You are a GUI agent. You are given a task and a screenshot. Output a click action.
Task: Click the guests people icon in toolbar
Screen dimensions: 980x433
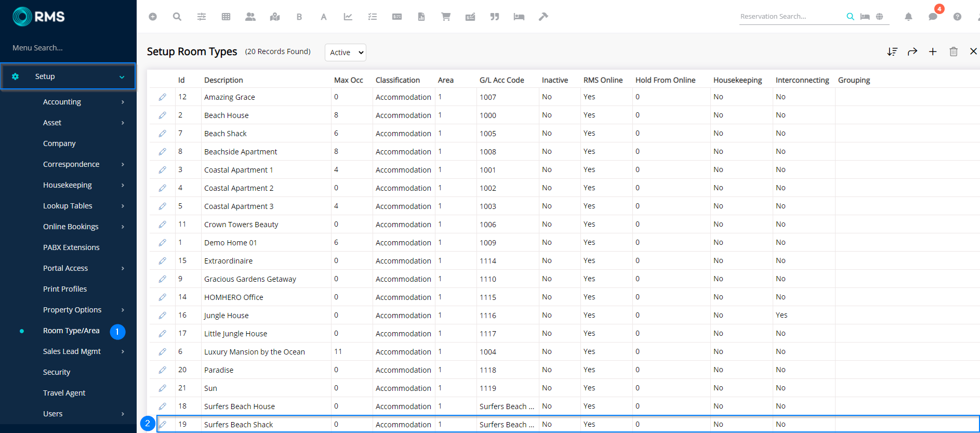coord(250,17)
